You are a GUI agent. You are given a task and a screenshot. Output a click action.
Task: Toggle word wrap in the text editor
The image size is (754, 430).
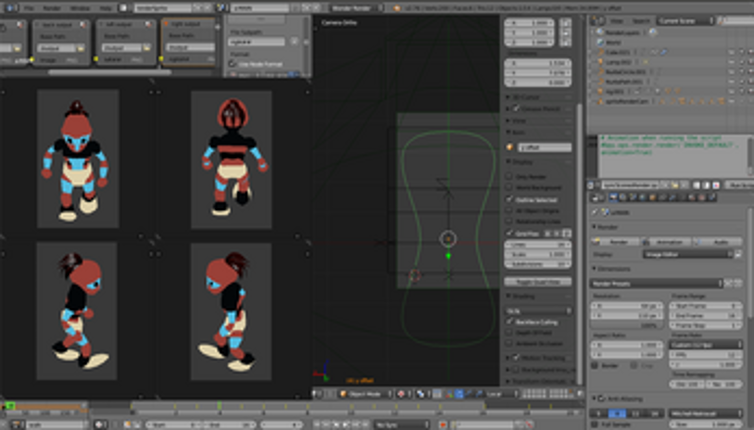(x=706, y=185)
